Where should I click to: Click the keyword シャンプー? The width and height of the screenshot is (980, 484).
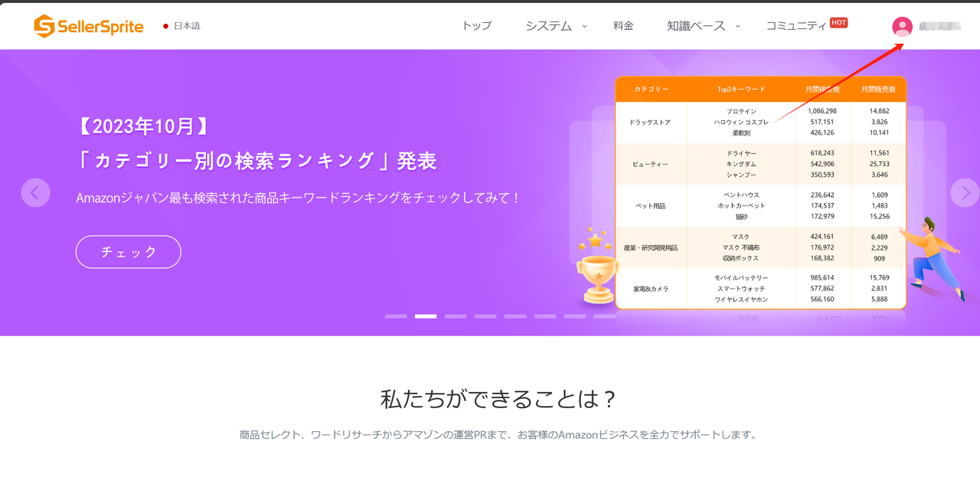pos(741,175)
